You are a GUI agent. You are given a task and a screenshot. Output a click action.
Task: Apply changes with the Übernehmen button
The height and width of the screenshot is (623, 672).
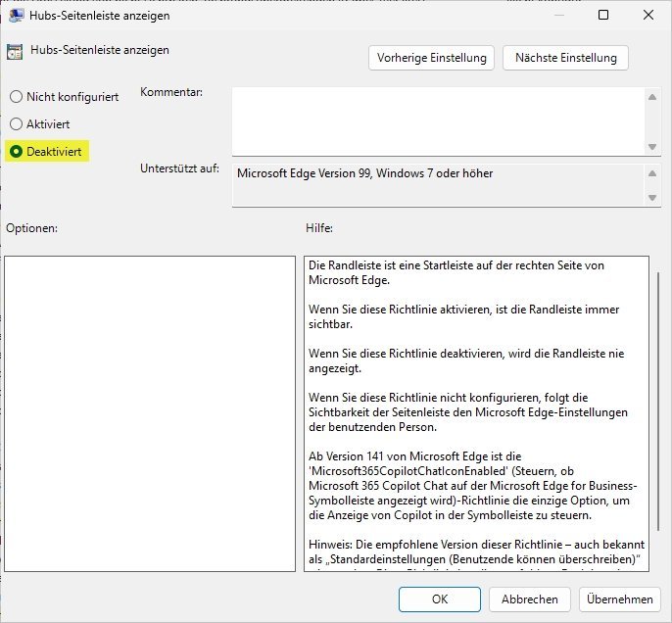620,599
